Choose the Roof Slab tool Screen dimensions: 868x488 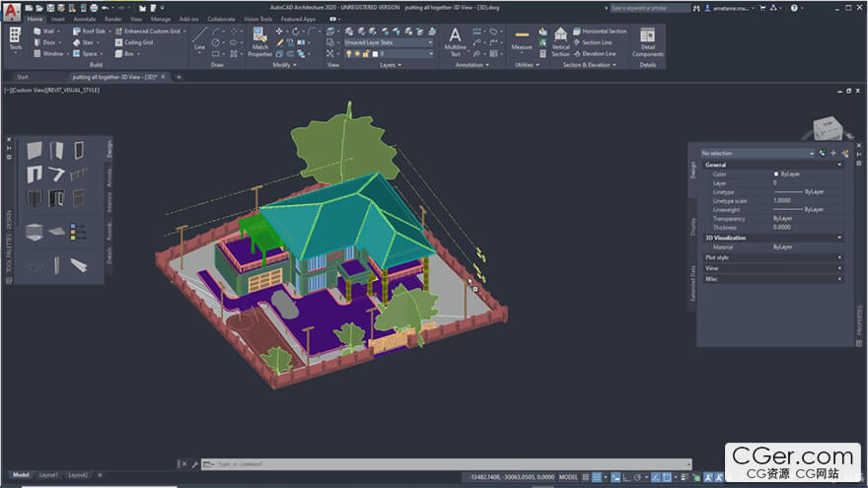tap(90, 31)
